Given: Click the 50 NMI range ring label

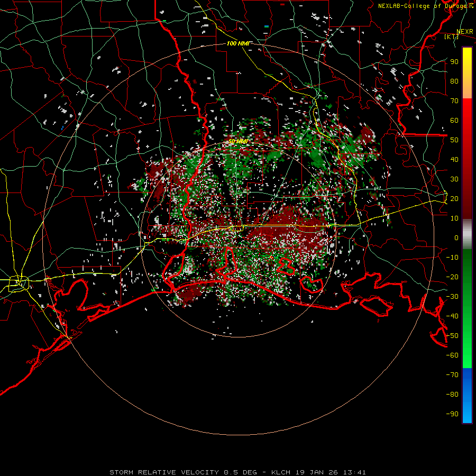Looking at the screenshot, I should tap(238, 141).
